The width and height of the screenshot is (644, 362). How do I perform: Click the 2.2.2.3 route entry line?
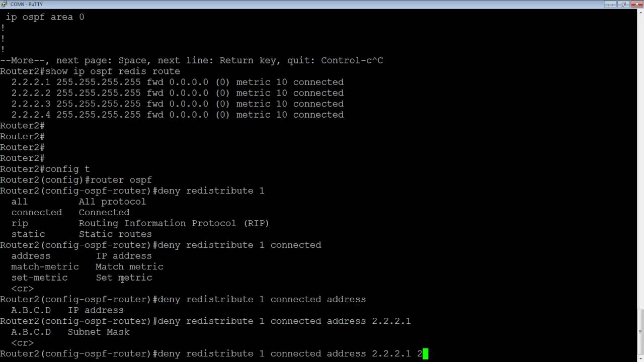coord(178,104)
